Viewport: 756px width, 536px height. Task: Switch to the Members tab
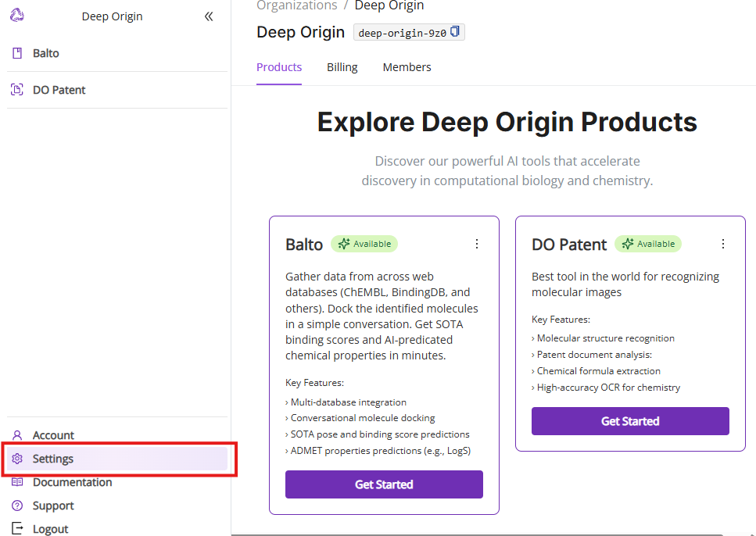pos(407,67)
